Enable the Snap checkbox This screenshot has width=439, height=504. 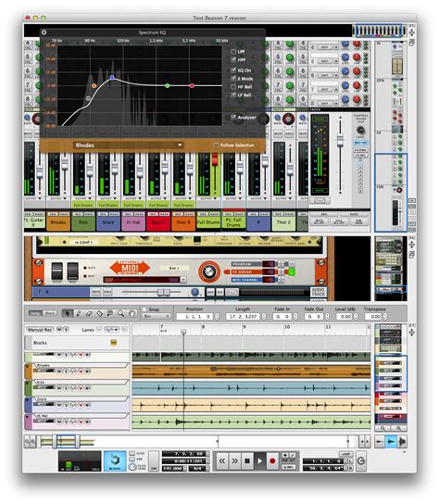click(144, 309)
